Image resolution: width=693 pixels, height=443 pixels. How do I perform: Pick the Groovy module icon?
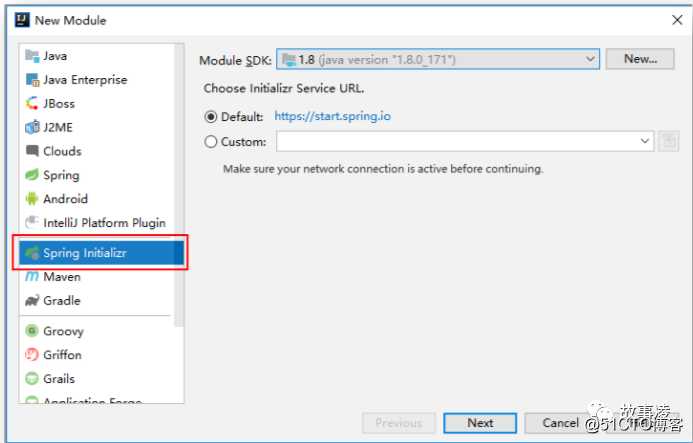point(32,331)
